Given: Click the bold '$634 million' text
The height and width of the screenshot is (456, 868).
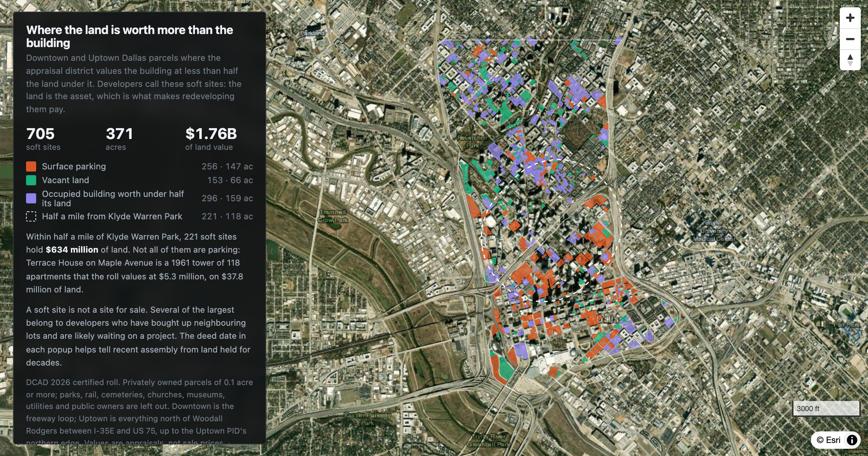Looking at the screenshot, I should 72,250.
